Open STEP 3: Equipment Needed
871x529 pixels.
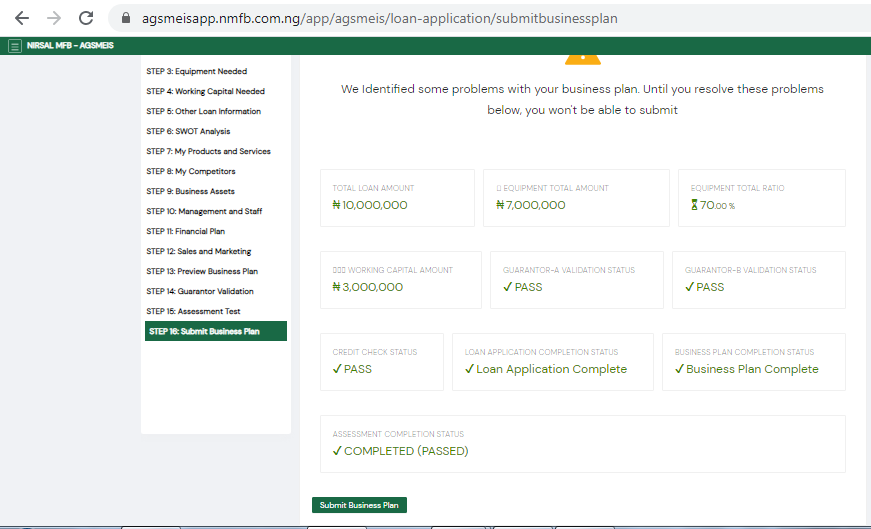[197, 71]
